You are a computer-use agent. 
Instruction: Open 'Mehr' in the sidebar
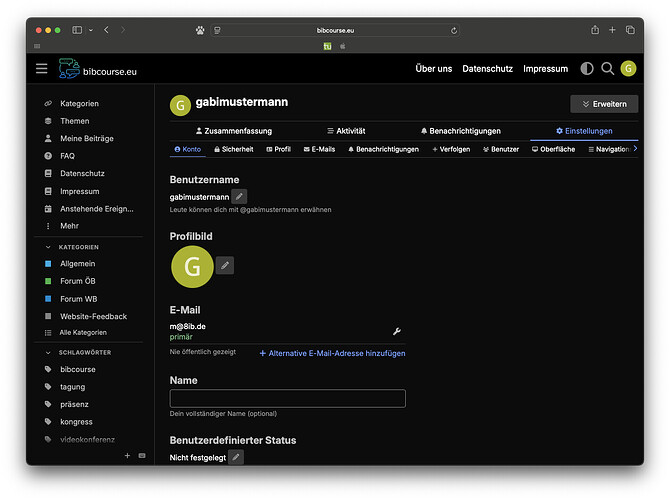click(x=69, y=226)
